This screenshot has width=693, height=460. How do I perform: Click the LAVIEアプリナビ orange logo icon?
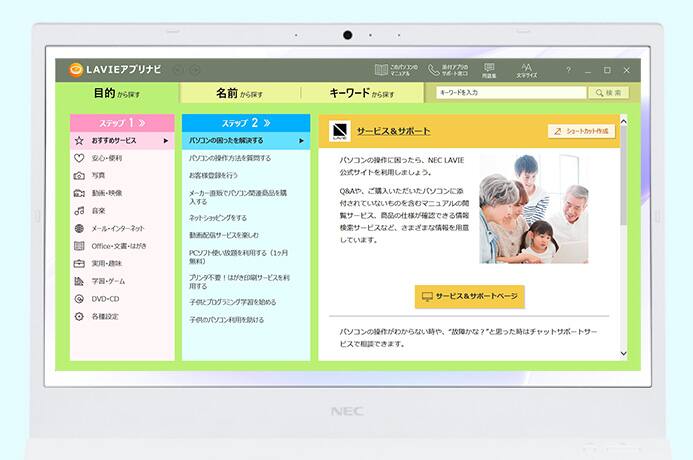coord(76,70)
